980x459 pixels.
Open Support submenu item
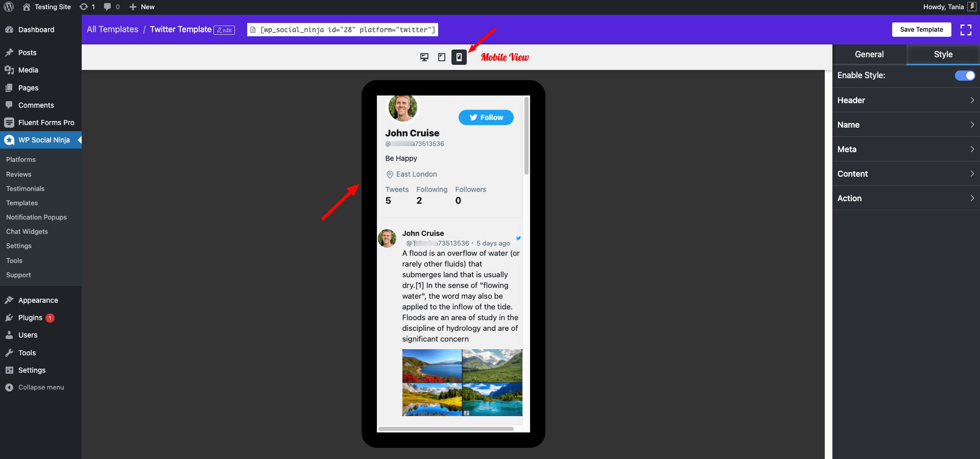pos(18,275)
